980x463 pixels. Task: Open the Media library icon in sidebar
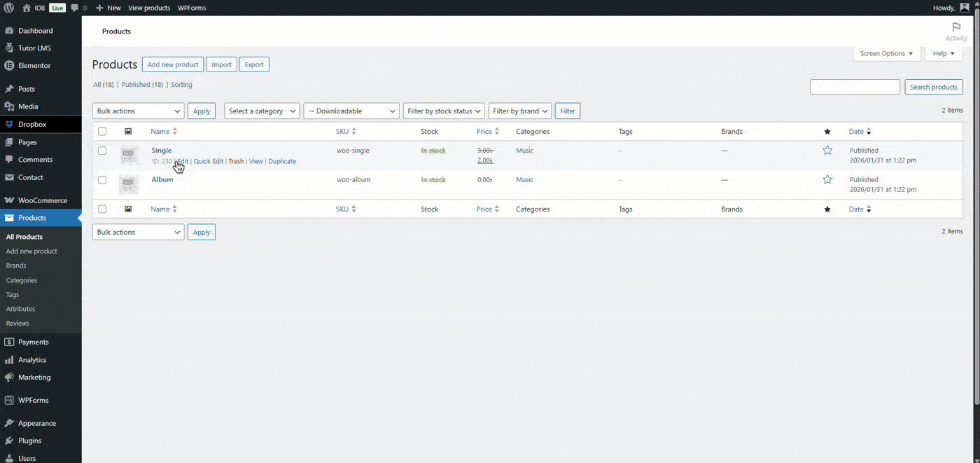[x=11, y=106]
